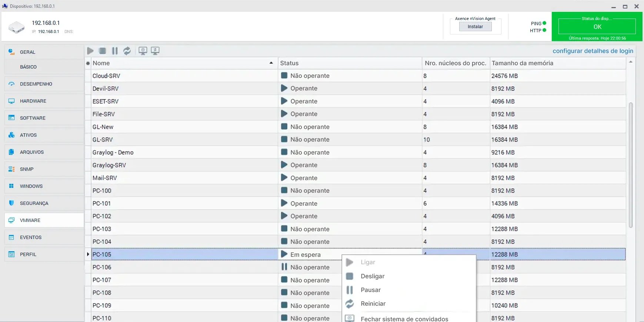Viewport: 644px width, 322px height.
Task: Click the PING green status indicator
Action: tap(544, 23)
